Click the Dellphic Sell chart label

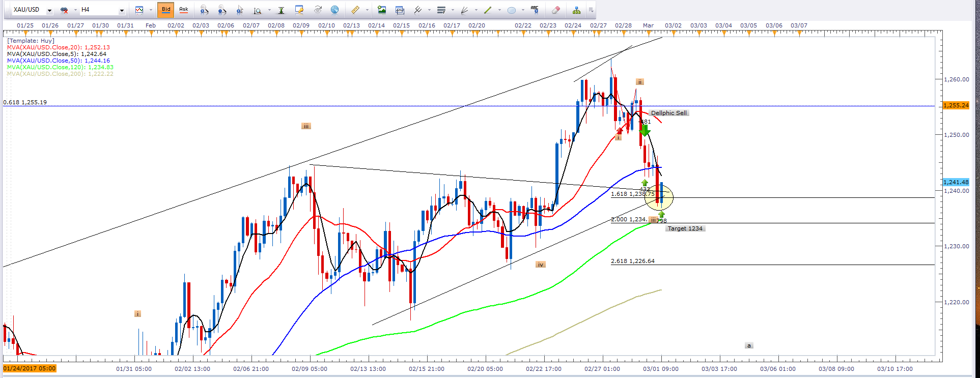tap(668, 113)
